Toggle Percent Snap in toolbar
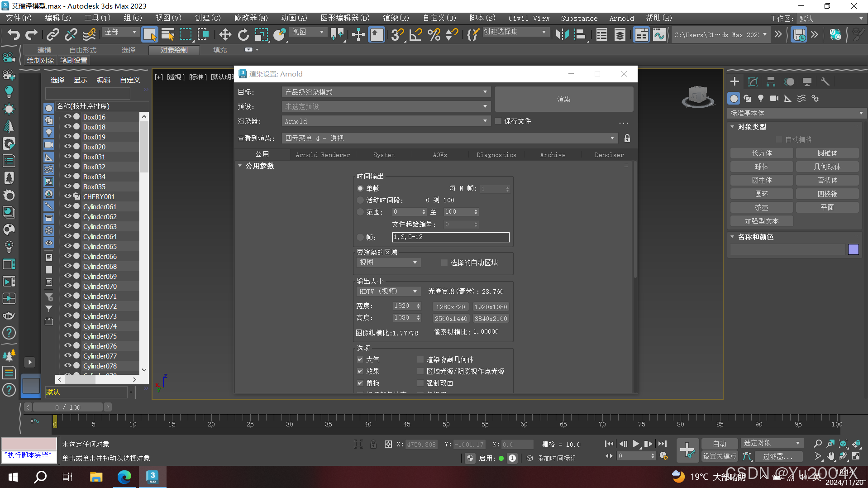This screenshot has height=488, width=868. coord(434,34)
